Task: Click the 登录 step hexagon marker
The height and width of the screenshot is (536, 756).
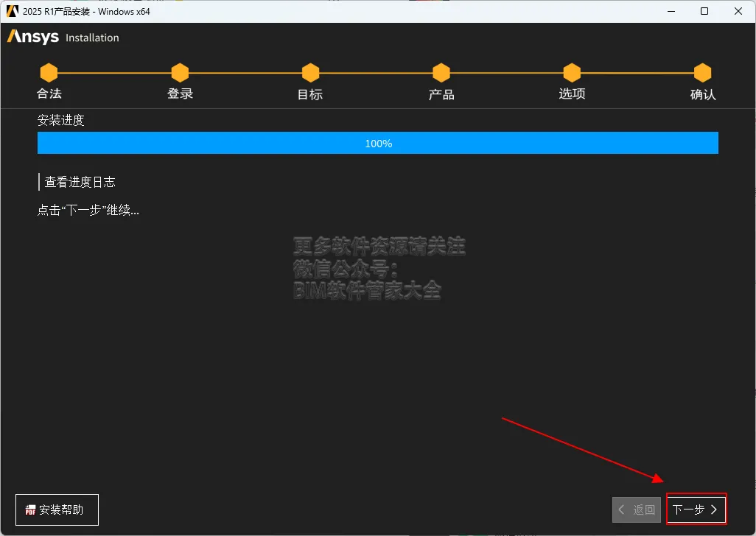Action: 180,73
